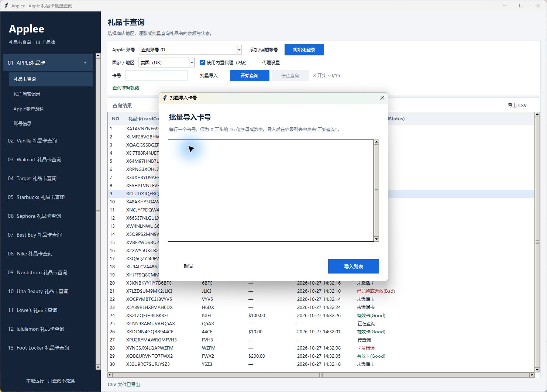This screenshot has width=547, height=392.
Task: Go to 08 Nike 礼品卡查询
Action: point(30,254)
